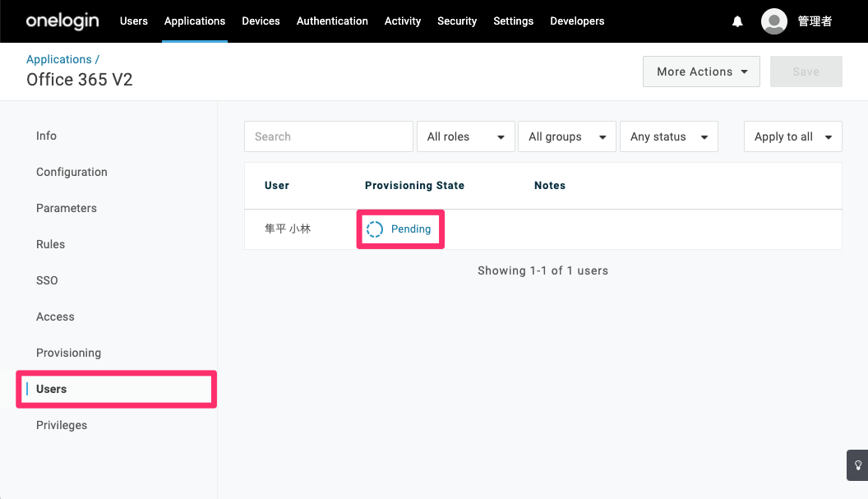Image resolution: width=868 pixels, height=499 pixels.
Task: Open the Settings menu
Action: coord(513,21)
